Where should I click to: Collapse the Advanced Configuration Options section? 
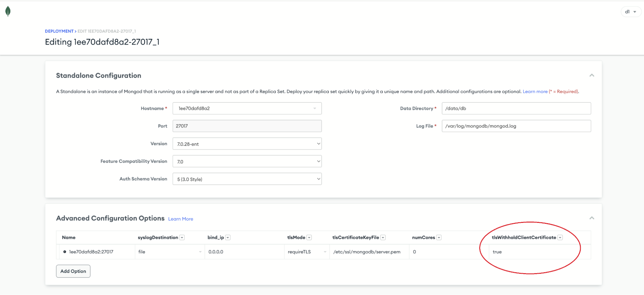[x=591, y=218]
